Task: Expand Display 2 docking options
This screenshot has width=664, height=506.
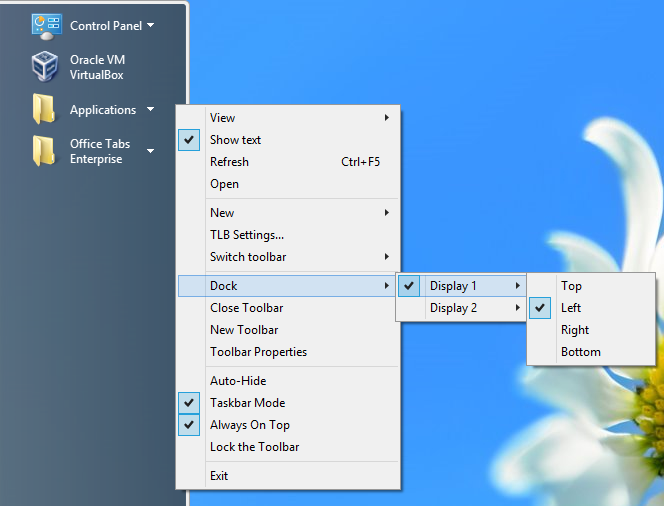Action: (461, 308)
